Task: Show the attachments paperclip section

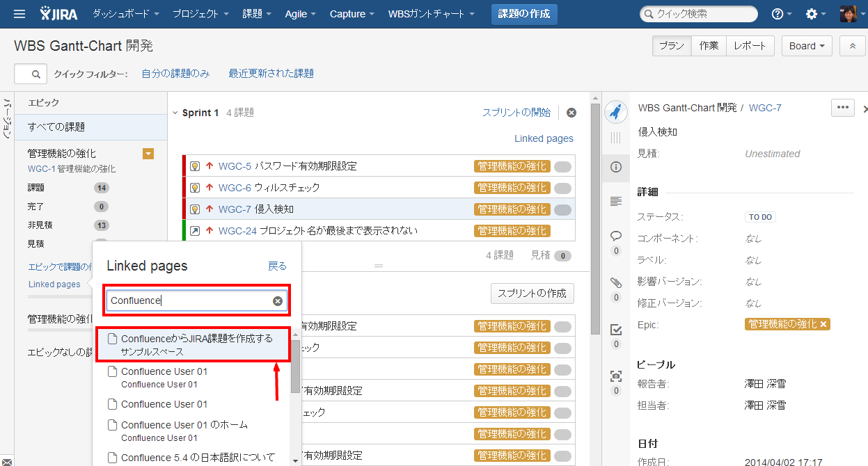Action: (x=615, y=282)
